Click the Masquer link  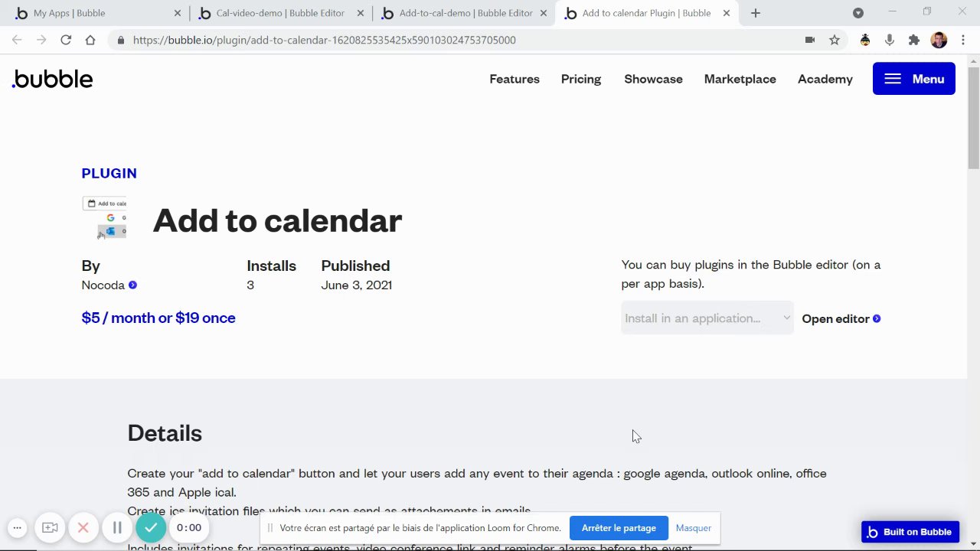pyautogui.click(x=693, y=528)
